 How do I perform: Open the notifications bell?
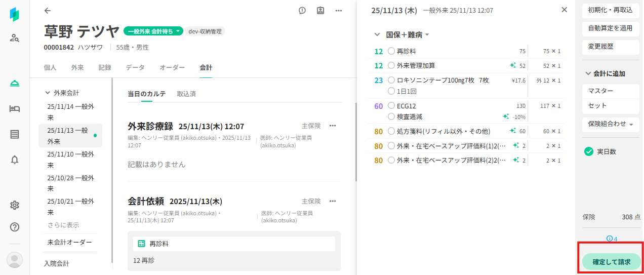(15, 160)
